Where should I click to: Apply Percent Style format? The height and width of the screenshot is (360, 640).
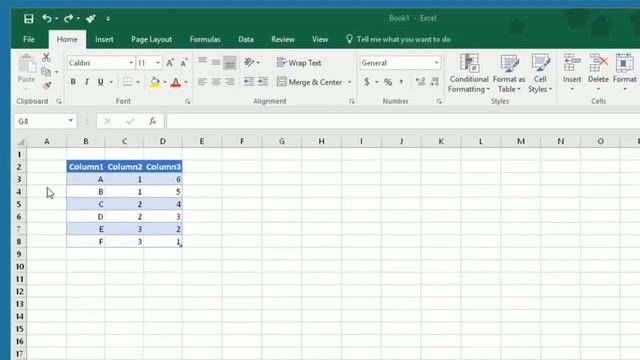[x=388, y=82]
